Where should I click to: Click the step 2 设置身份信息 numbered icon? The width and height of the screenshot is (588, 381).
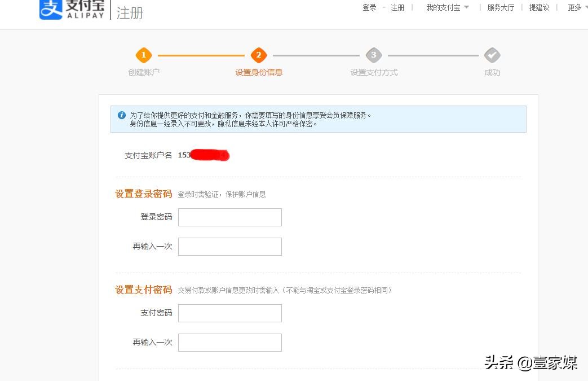tap(259, 55)
